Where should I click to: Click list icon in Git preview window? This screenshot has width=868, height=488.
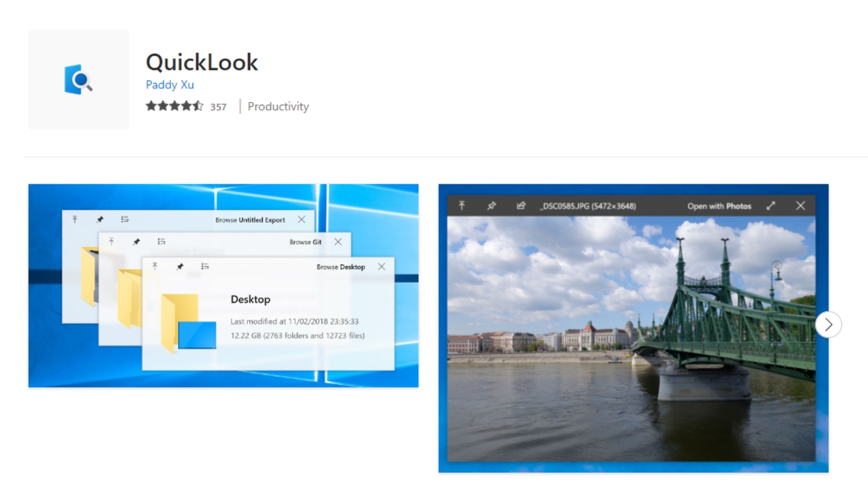coord(162,241)
